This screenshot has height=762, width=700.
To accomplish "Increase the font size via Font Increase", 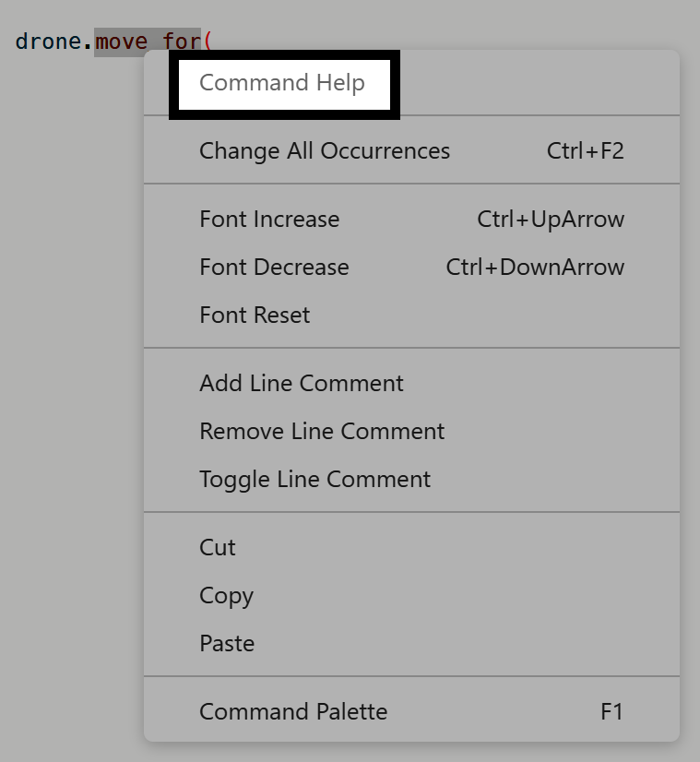I will [x=269, y=220].
